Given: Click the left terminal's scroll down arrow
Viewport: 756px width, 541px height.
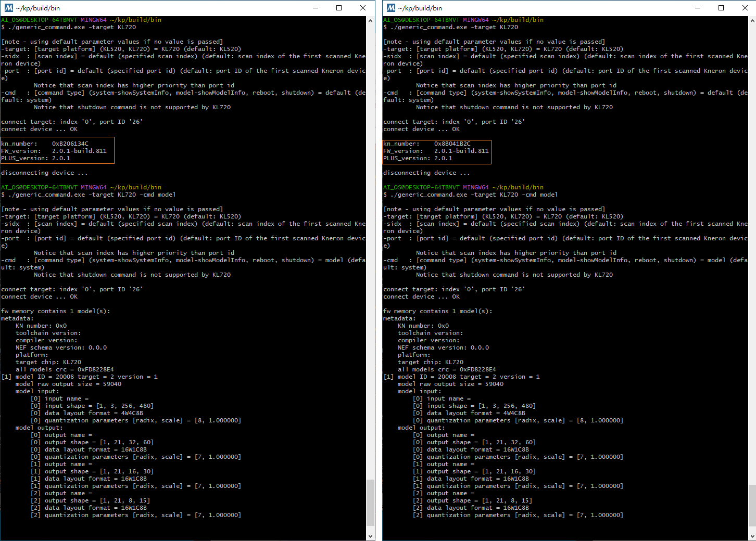Looking at the screenshot, I should coord(371,536).
